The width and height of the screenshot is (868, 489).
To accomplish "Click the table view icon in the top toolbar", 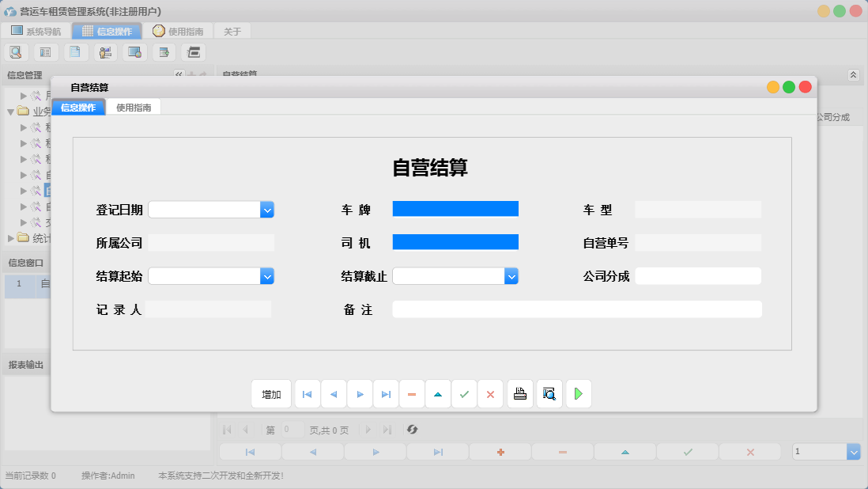I will [x=45, y=51].
